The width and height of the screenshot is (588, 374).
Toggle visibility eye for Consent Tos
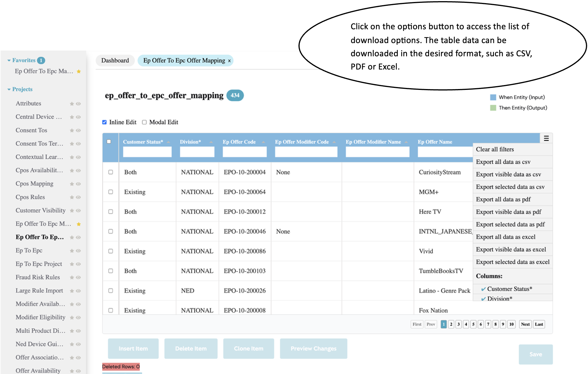[x=78, y=130]
